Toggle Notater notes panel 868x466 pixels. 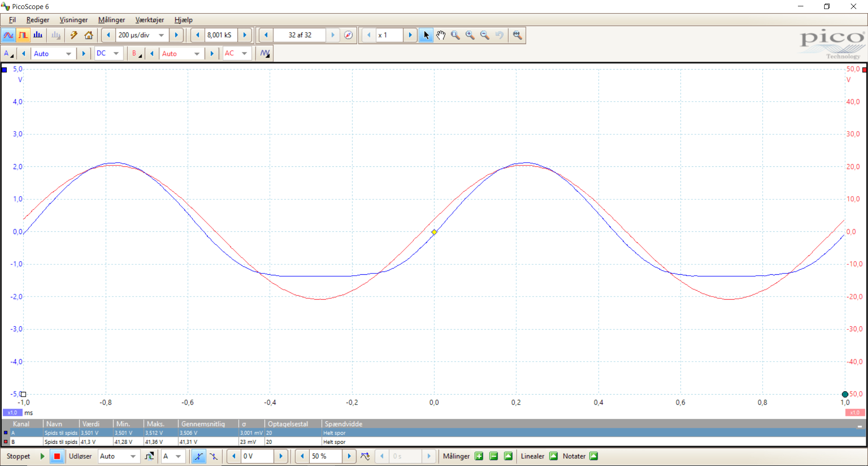(594, 457)
